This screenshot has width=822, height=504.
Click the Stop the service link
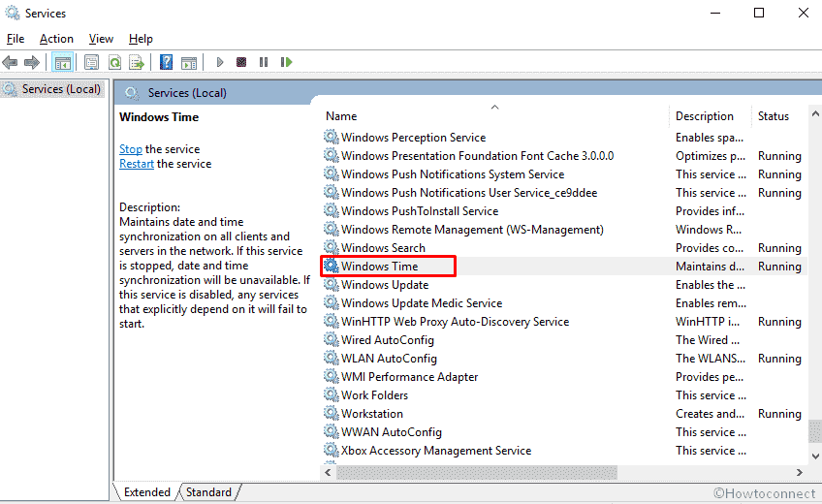[131, 149]
